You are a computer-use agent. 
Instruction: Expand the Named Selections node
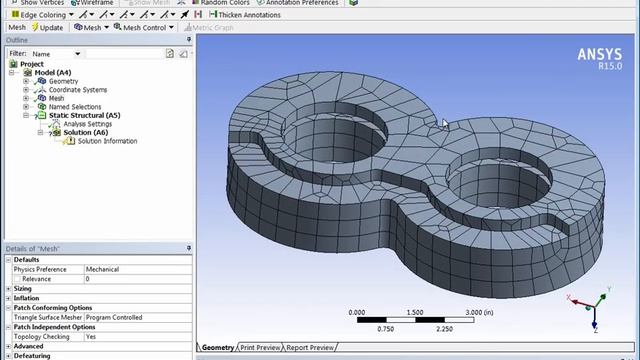point(26,107)
